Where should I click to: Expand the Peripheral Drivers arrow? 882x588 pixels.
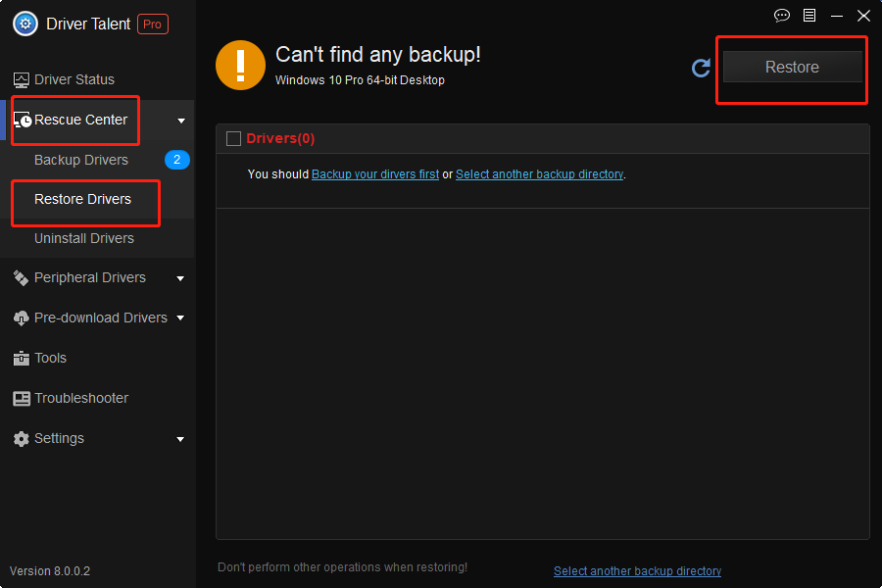click(x=180, y=278)
